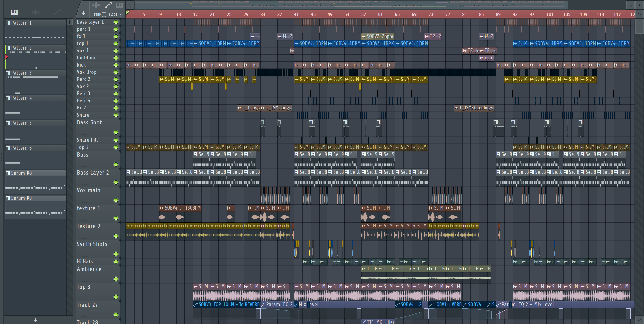Click right arrow of the playlist overview scrollbar
The width and height of the screenshot is (644, 324).
tap(630, 5)
